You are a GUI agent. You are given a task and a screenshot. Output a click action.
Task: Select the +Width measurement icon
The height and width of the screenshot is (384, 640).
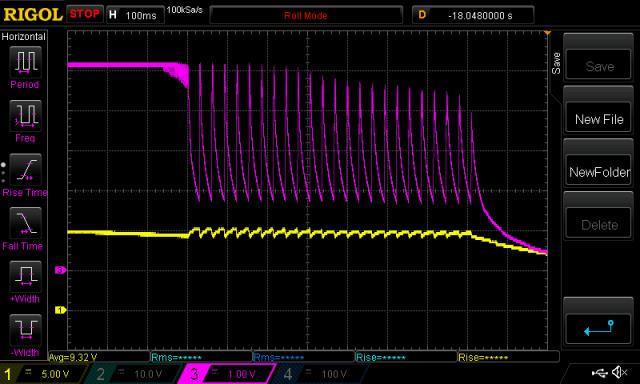coord(25,277)
